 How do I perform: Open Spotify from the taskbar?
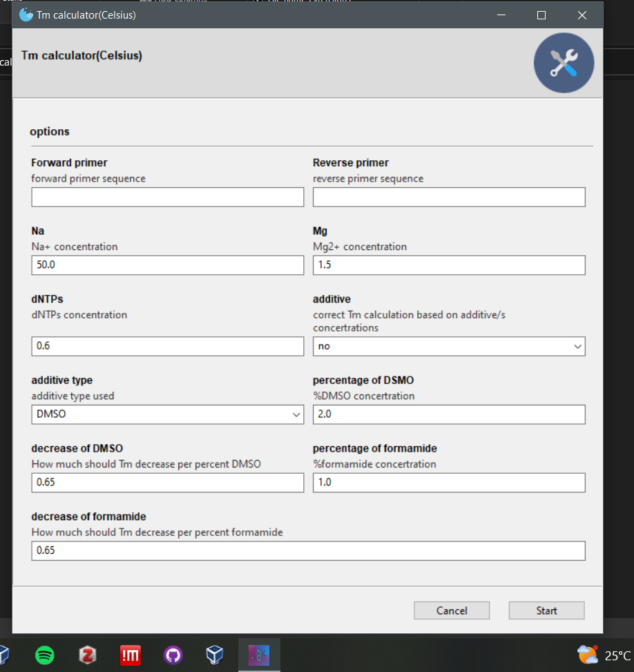(45, 655)
